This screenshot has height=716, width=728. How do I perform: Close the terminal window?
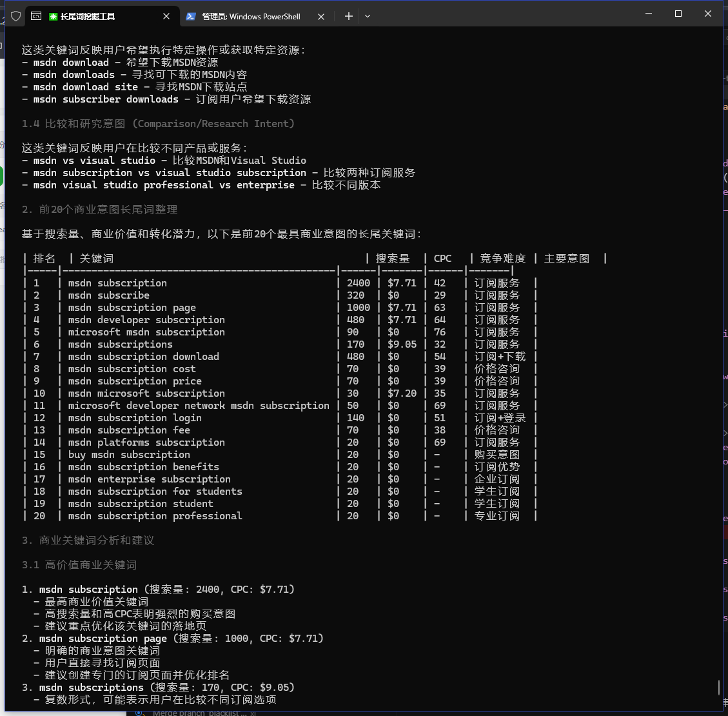click(707, 14)
